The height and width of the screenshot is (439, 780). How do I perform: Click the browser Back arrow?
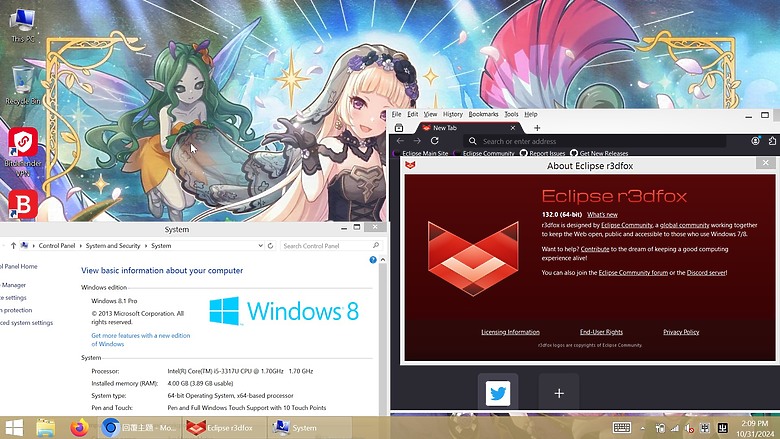click(400, 141)
